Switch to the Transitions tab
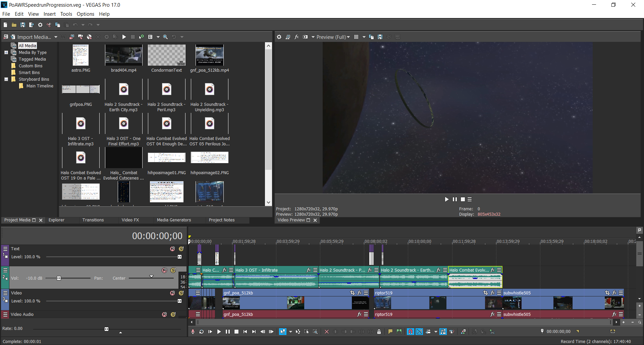Screen dimensions: 644x345 93,220
